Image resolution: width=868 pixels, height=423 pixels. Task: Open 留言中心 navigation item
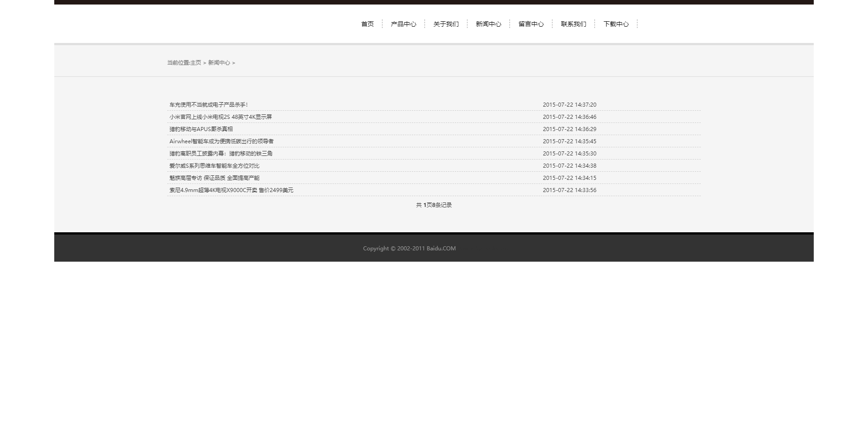coord(531,24)
